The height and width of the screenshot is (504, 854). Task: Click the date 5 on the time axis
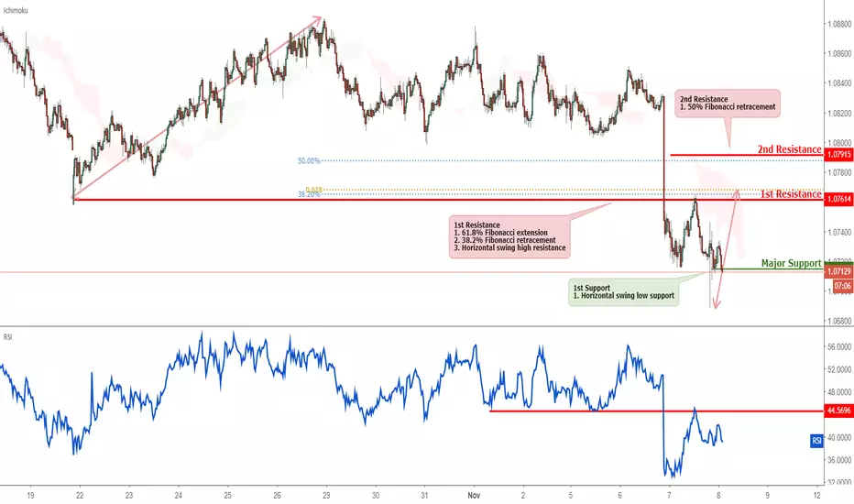(x=571, y=495)
